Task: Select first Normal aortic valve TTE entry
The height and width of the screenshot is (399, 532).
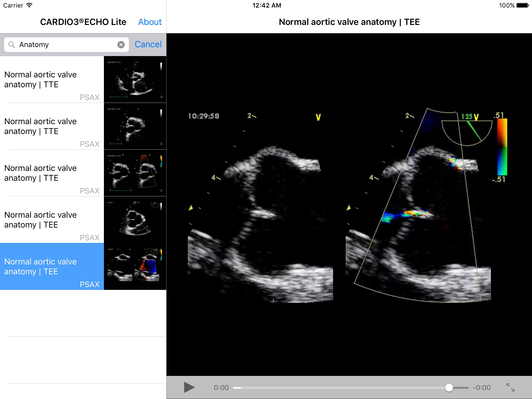Action: point(52,79)
